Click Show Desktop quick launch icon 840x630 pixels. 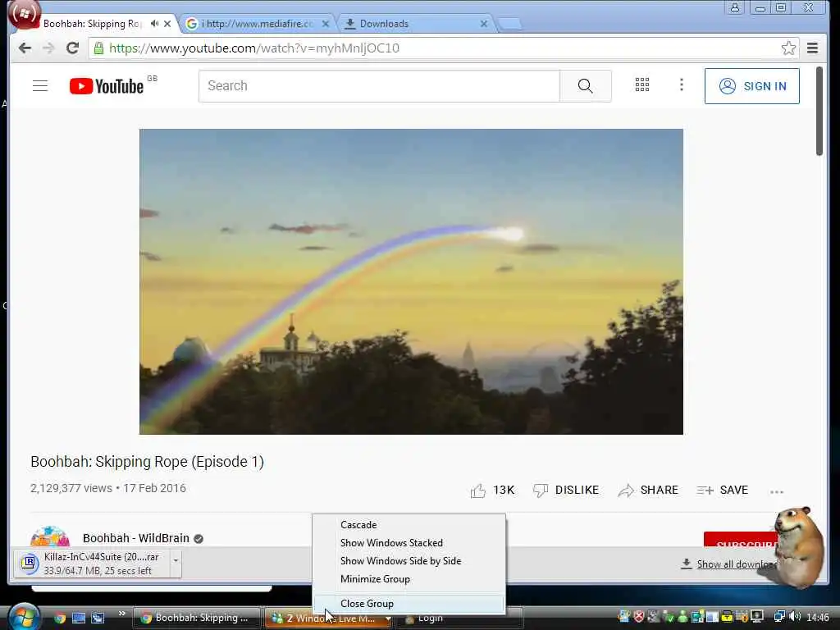coord(79,619)
